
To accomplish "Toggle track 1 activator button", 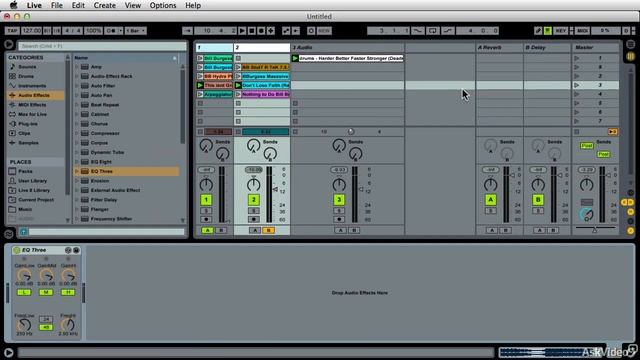I will (x=206, y=200).
